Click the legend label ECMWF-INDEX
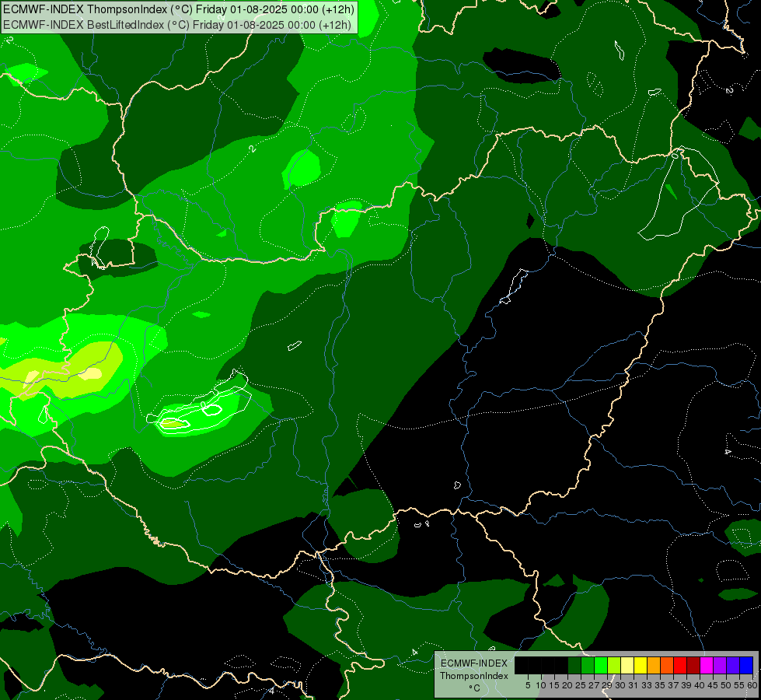 click(x=474, y=663)
